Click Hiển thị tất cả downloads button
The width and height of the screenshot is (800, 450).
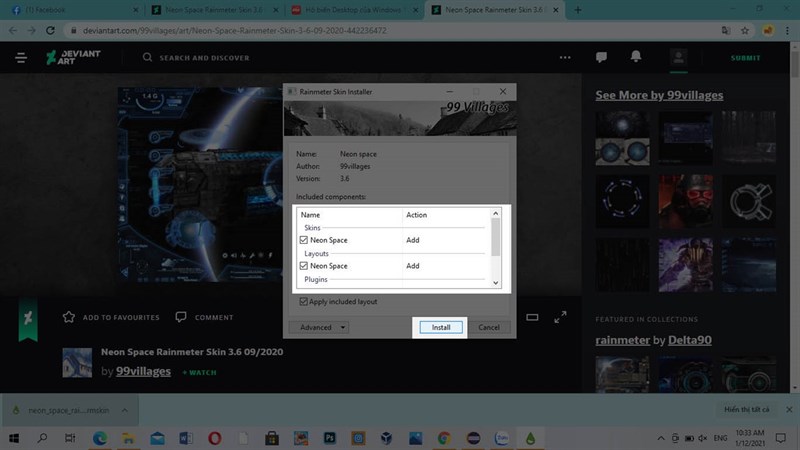tap(746, 410)
